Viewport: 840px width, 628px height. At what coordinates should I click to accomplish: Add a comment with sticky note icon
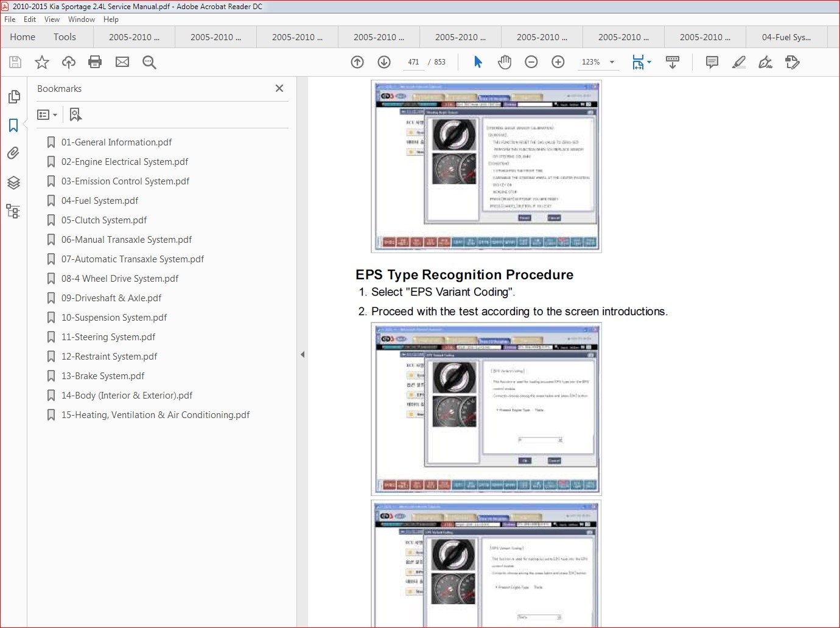(x=712, y=62)
